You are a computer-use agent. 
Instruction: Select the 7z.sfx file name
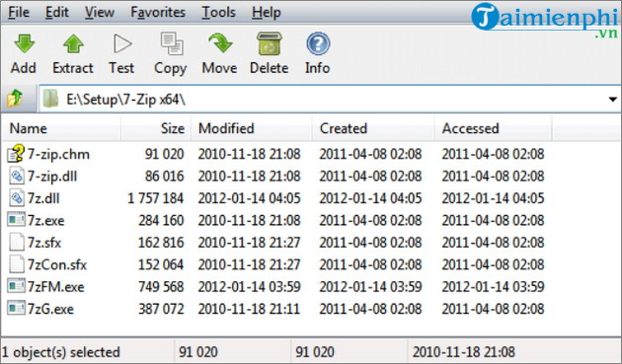(44, 243)
